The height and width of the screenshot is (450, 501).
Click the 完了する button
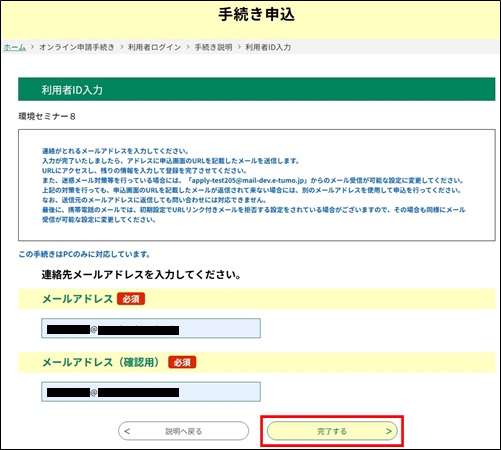[332, 431]
